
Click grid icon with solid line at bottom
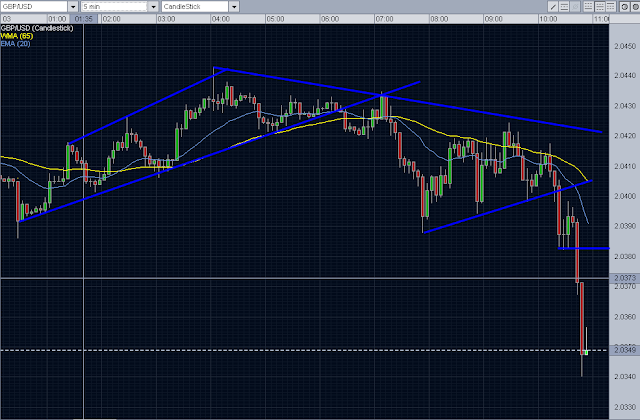click(589, 7)
